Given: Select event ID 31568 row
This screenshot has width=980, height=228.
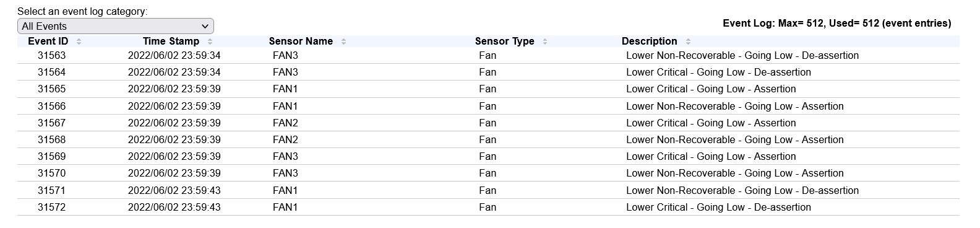Looking at the screenshot, I should [x=488, y=139].
